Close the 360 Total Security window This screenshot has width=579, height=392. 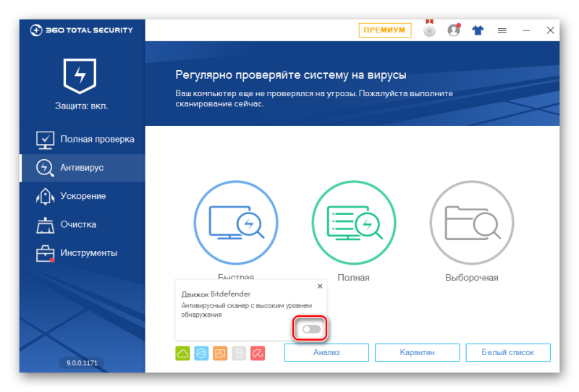(550, 30)
